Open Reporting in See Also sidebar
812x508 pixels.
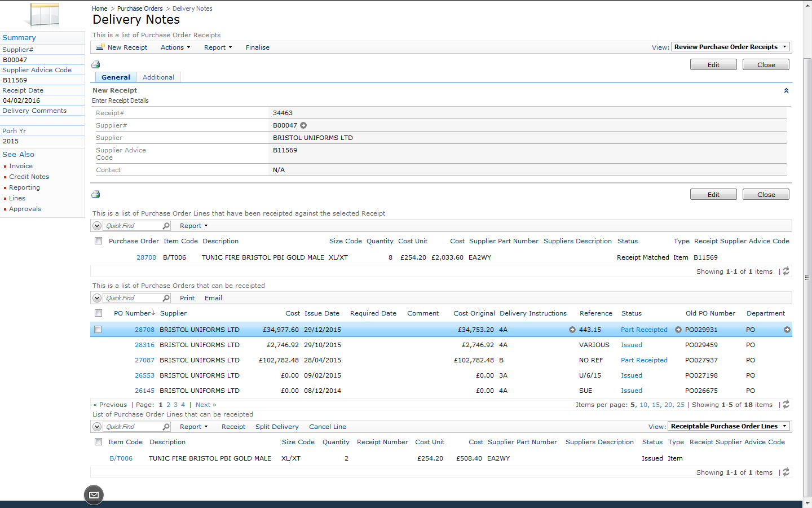point(24,187)
